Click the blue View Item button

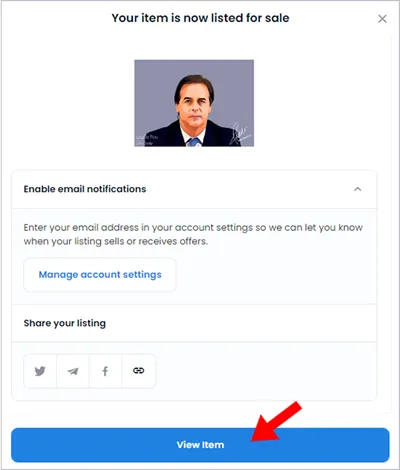[x=200, y=445]
